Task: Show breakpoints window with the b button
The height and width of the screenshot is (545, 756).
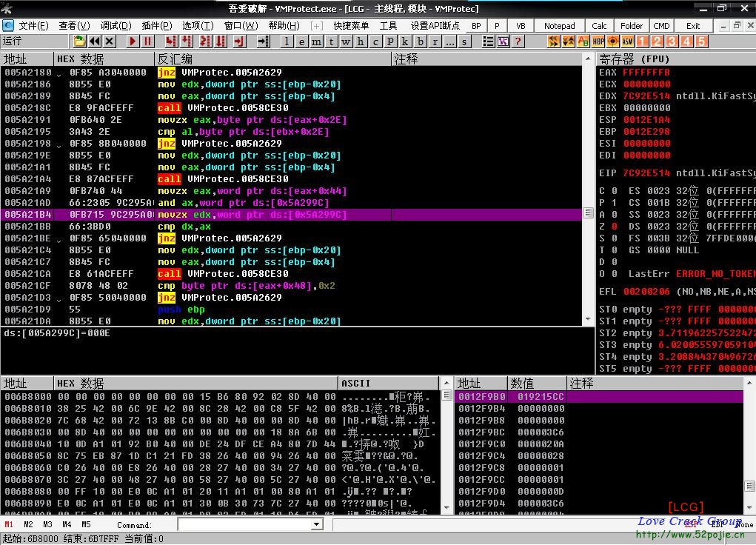Action: (421, 41)
